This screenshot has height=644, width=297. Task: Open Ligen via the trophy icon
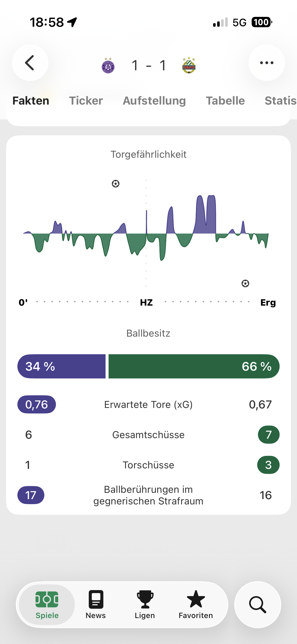145,604
